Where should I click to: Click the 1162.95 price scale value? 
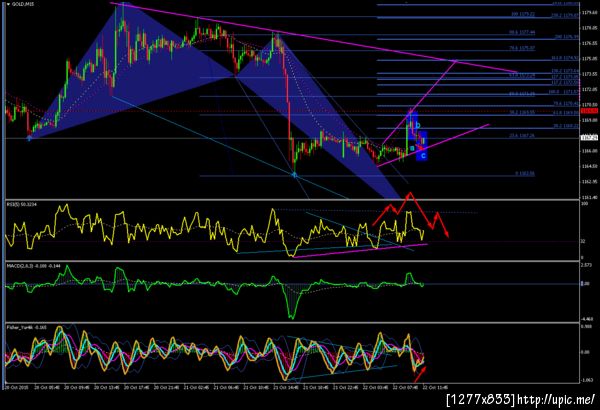click(x=589, y=182)
